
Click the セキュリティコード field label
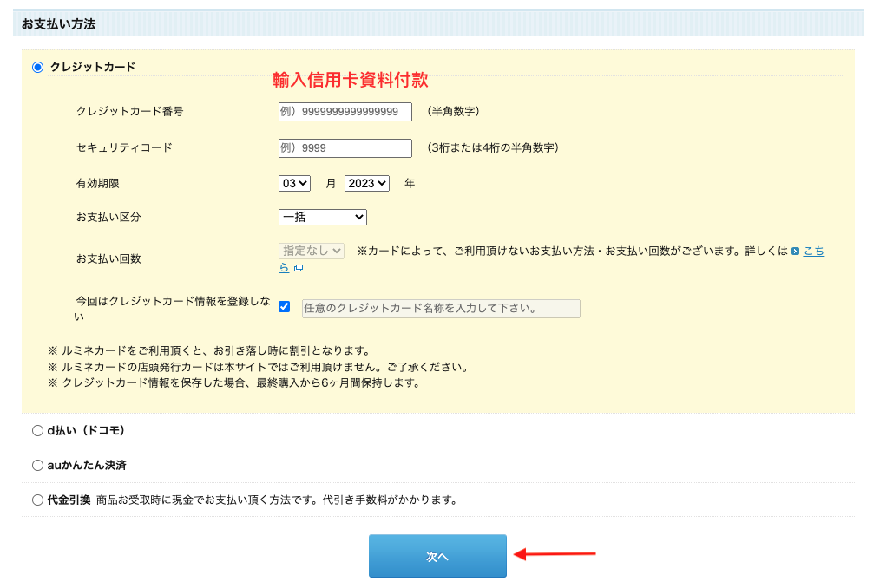pyautogui.click(x=124, y=148)
